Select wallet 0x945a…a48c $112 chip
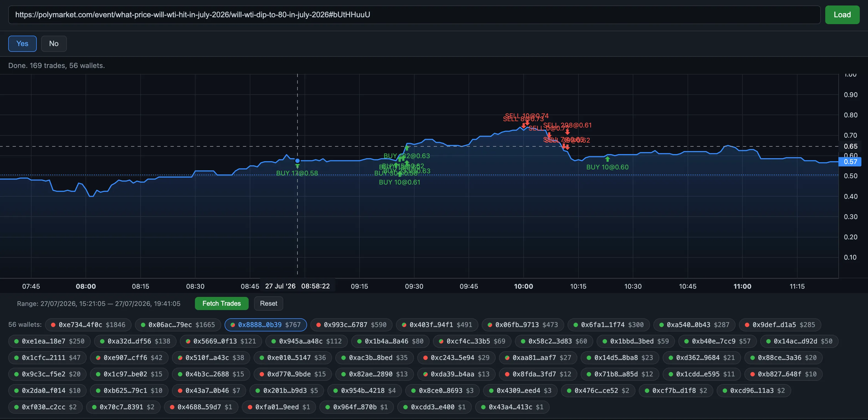The height and width of the screenshot is (420, 868). coord(307,341)
